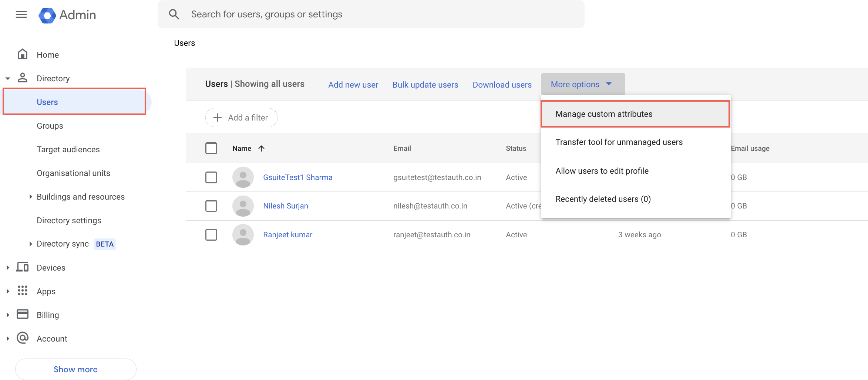Open Organisational units
Screen dimensions: 868x380
point(73,173)
